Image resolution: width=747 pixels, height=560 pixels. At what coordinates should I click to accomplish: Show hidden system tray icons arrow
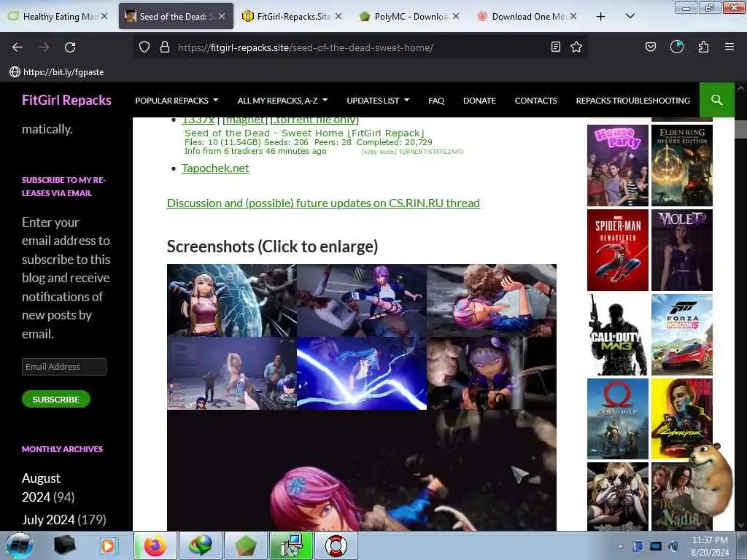point(620,546)
